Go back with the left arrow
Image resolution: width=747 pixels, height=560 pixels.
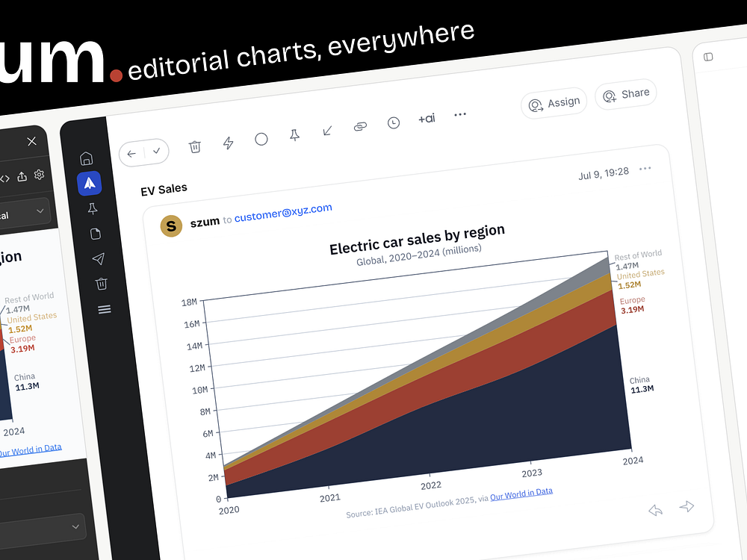131,154
